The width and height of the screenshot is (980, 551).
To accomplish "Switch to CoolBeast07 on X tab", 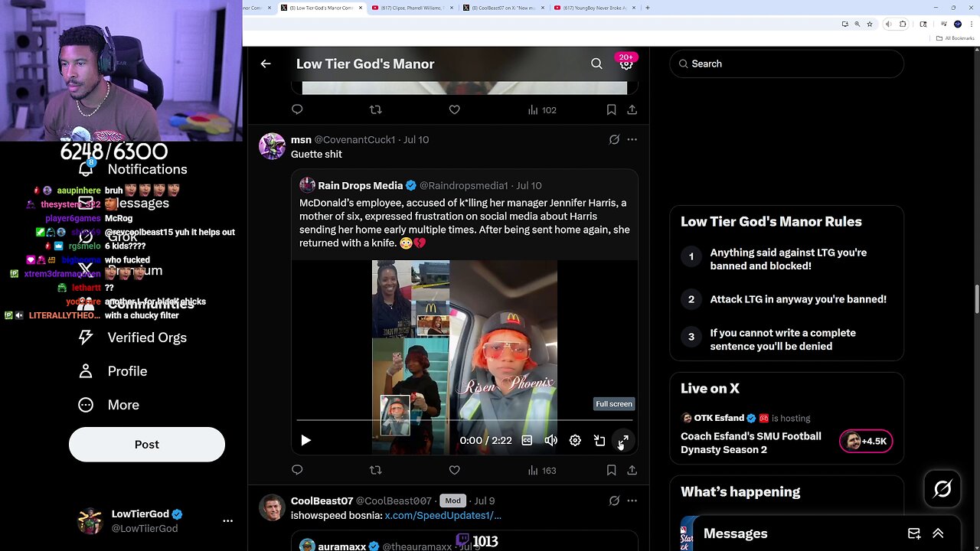I will pyautogui.click(x=502, y=8).
